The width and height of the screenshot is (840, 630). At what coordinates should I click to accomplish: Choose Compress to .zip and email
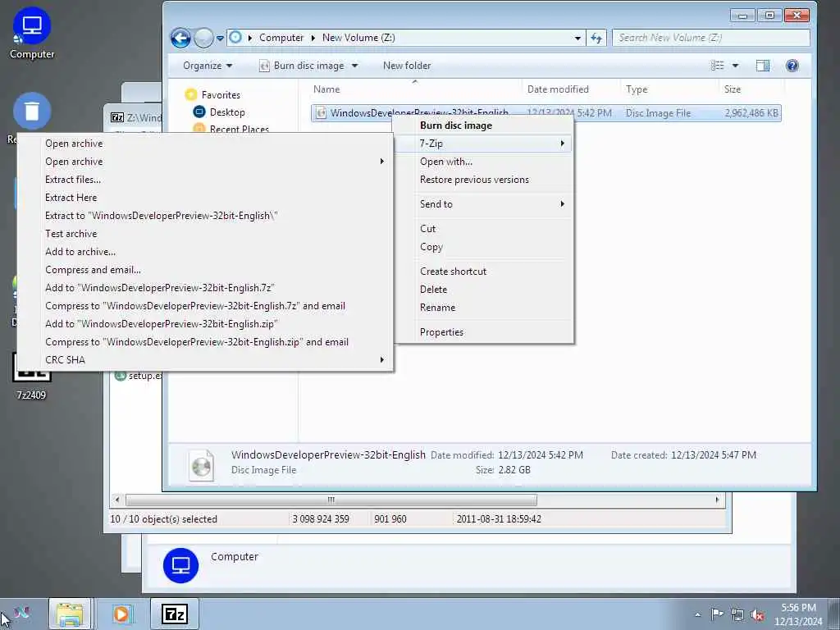(204, 342)
